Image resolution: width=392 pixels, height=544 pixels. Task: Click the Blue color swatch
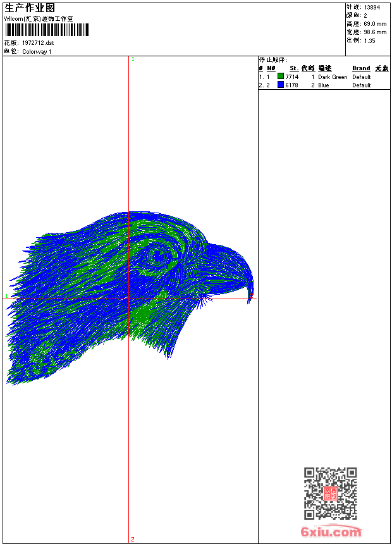tap(281, 85)
